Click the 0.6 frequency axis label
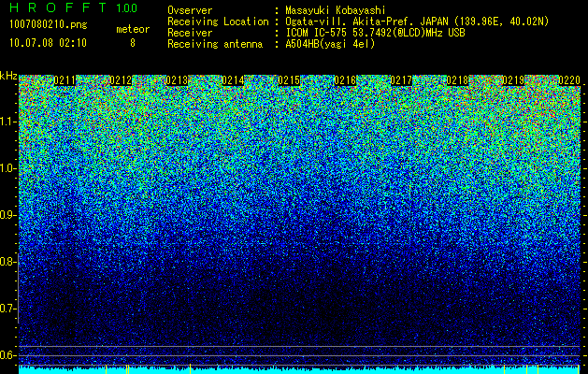The height and width of the screenshot is (374, 588). pos(8,355)
